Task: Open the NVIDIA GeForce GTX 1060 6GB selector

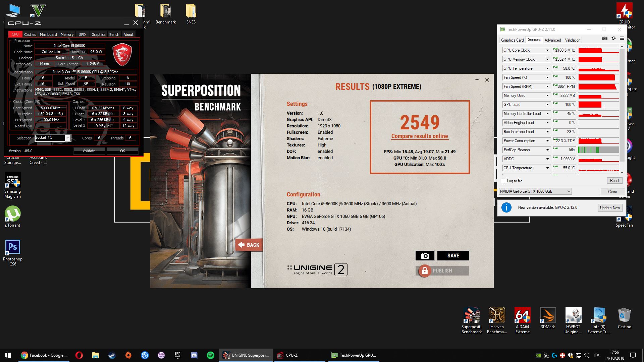Action: 535,191
